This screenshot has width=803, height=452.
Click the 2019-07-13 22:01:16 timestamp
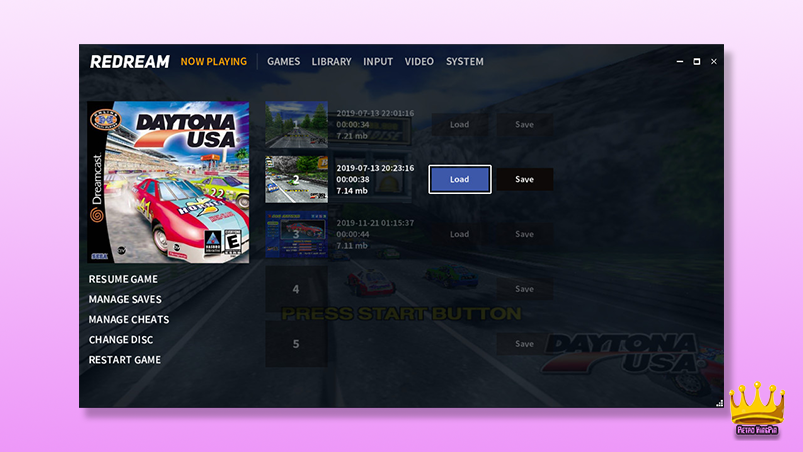click(x=375, y=113)
